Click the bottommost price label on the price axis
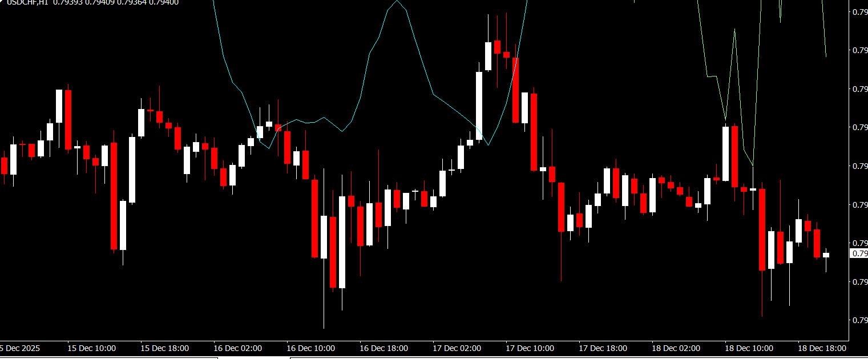The image size is (868, 359). click(x=859, y=320)
